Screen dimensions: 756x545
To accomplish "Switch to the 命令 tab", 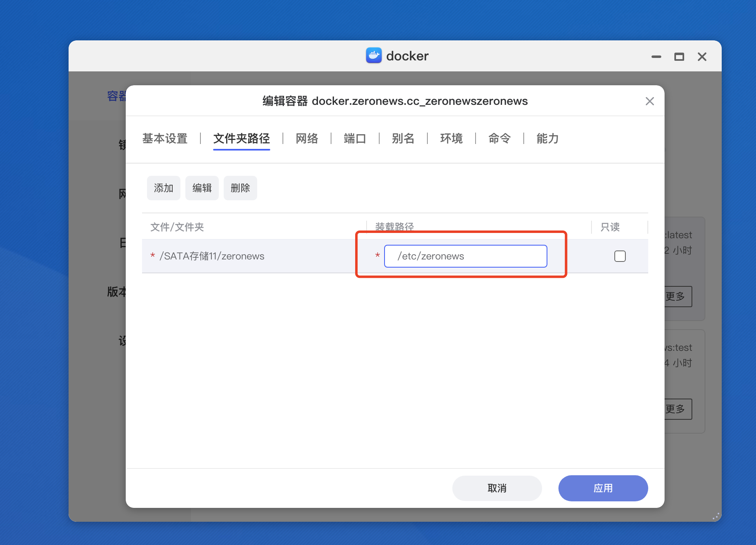I will pos(500,139).
